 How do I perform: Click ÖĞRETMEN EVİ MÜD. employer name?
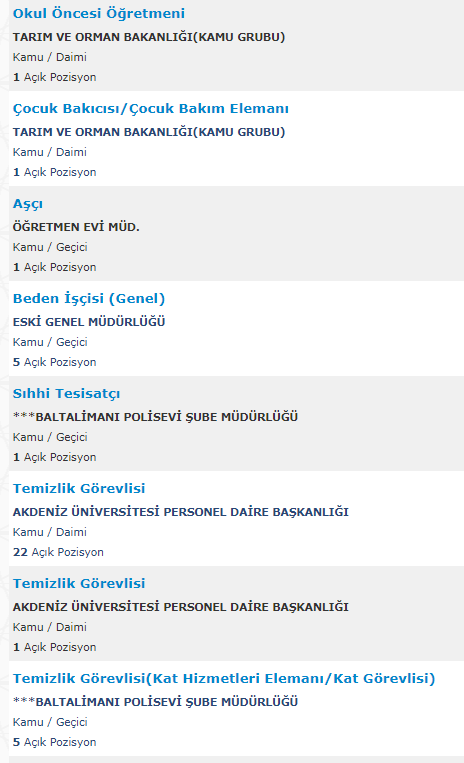(76, 227)
